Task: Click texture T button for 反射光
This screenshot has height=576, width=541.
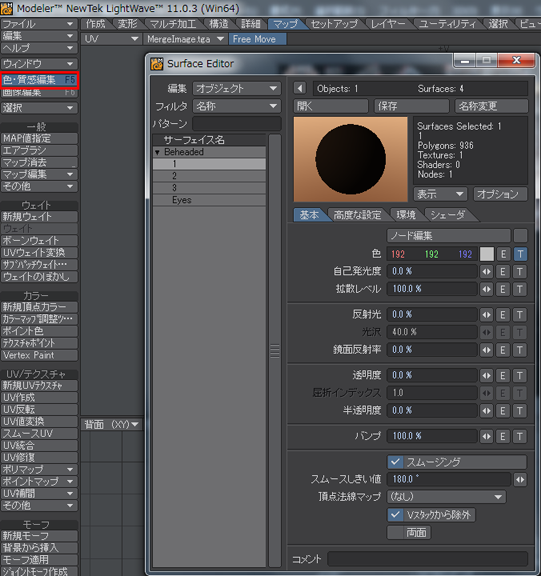Action: 520,314
